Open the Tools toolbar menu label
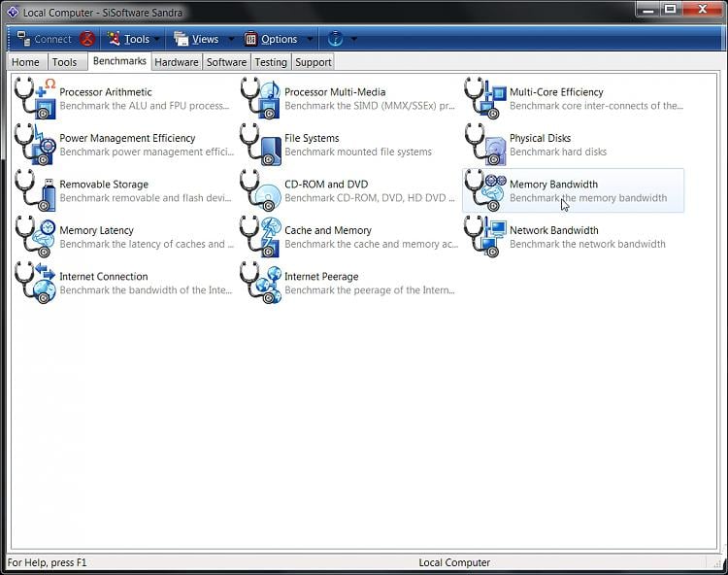Screen dimensions: 728x575 (137, 40)
